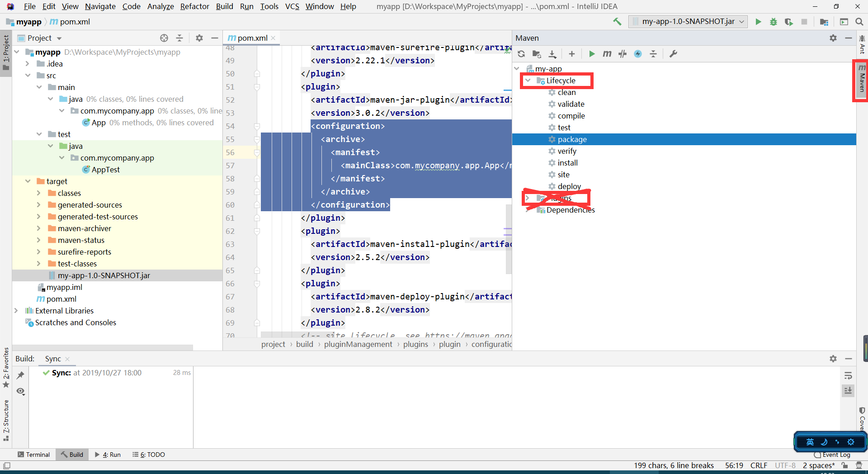Collapse the Lifecycle node in Maven
The height and width of the screenshot is (474, 868).
[528, 81]
